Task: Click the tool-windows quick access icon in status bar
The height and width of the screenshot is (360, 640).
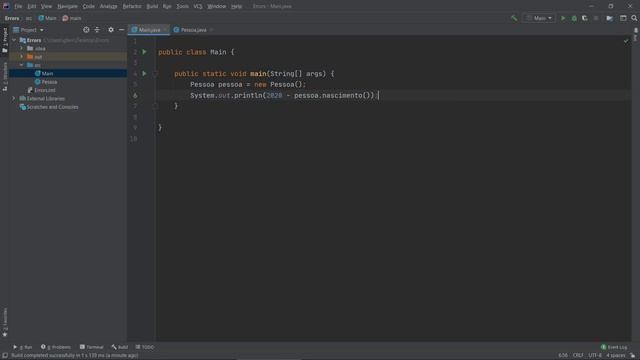Action: pyautogui.click(x=5, y=356)
